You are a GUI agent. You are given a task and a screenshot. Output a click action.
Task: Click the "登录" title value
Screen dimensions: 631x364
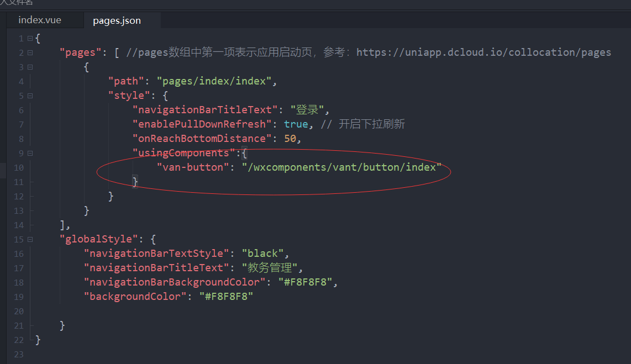(x=307, y=110)
